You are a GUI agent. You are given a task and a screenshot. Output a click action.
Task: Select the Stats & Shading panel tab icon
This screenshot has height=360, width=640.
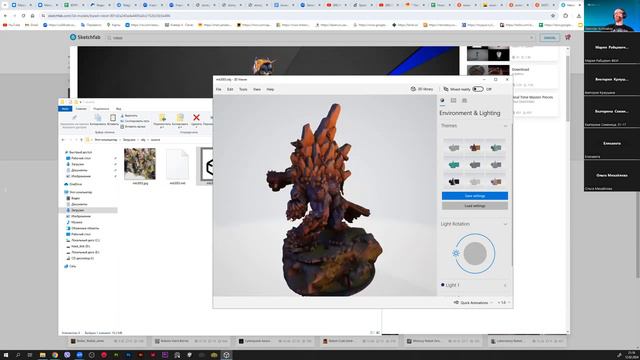tap(453, 100)
